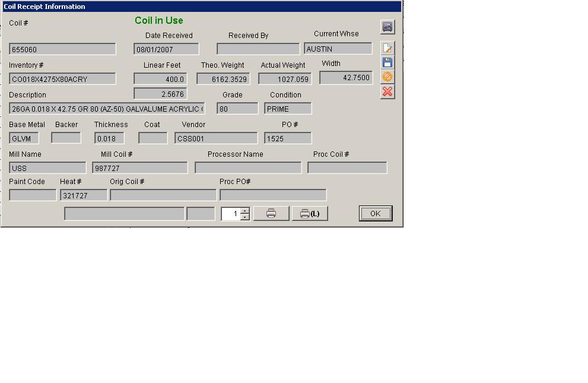The height and width of the screenshot is (383, 588).
Task: Click the copies number input box
Action: (230, 214)
